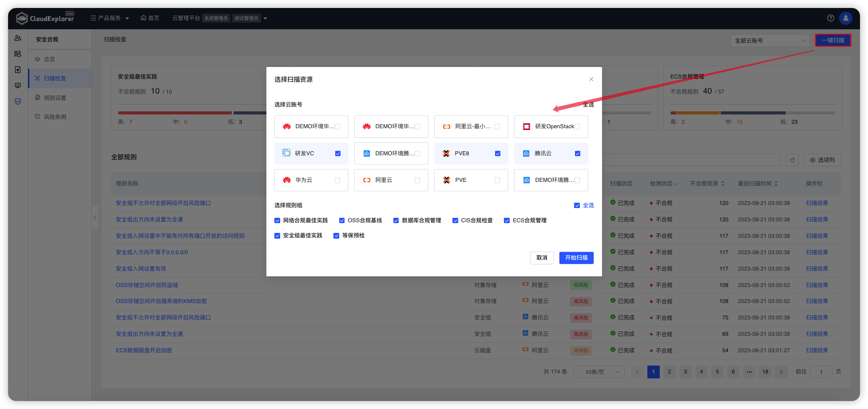Uncheck the 腾讯云 checkbox

[578, 153]
